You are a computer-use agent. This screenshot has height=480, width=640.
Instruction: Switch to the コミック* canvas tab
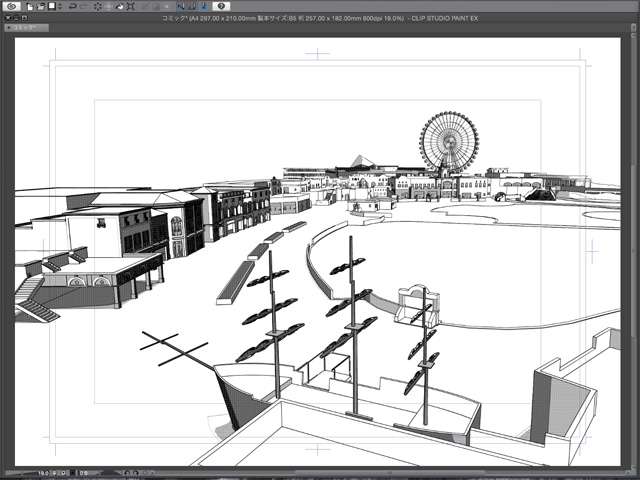pyautogui.click(x=26, y=28)
